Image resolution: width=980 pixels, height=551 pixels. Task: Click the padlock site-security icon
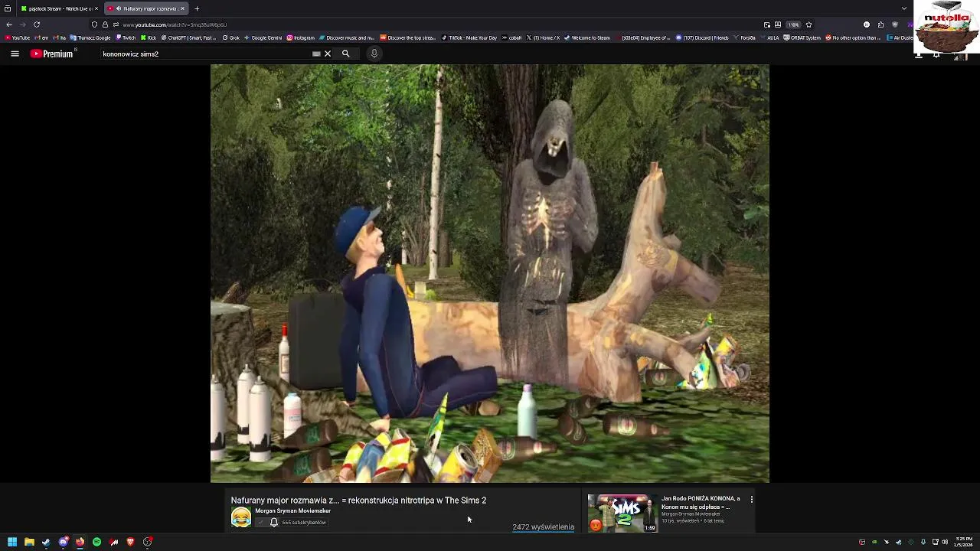105,24
